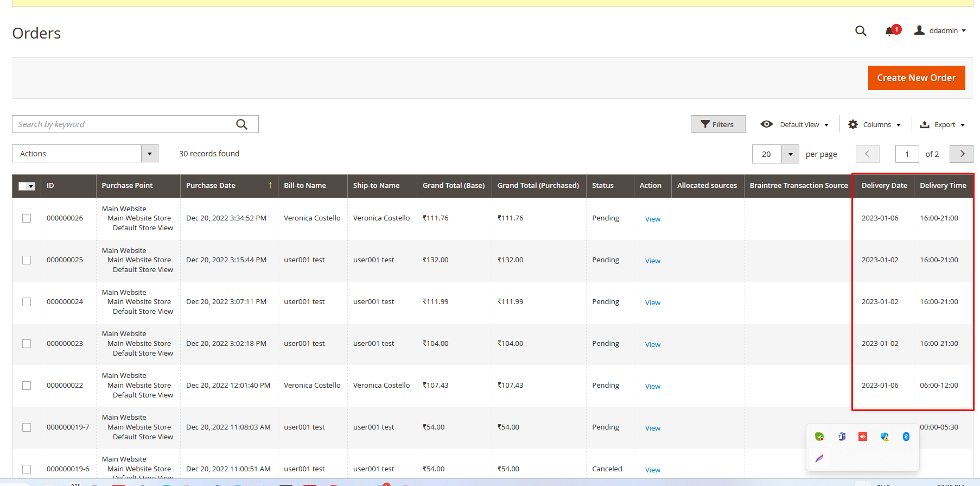Click the Bluetooth tray icon
The image size is (980, 486).
906,437
